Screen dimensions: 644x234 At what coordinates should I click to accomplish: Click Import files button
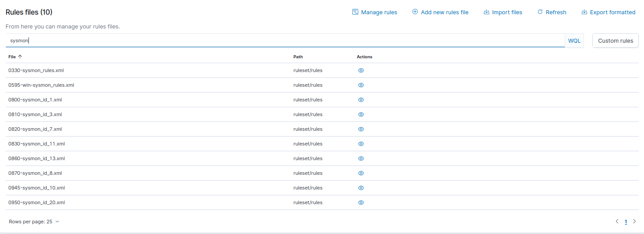point(503,12)
